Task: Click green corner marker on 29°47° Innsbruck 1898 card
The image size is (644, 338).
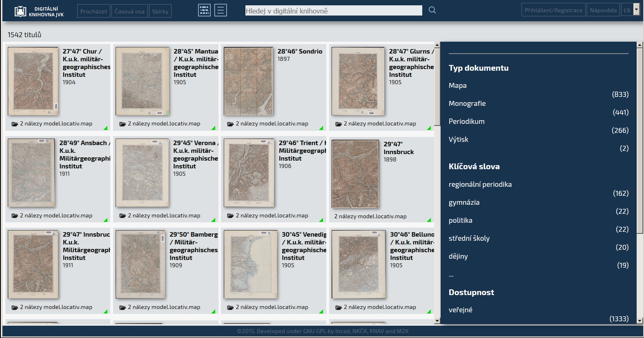Action: tap(429, 220)
